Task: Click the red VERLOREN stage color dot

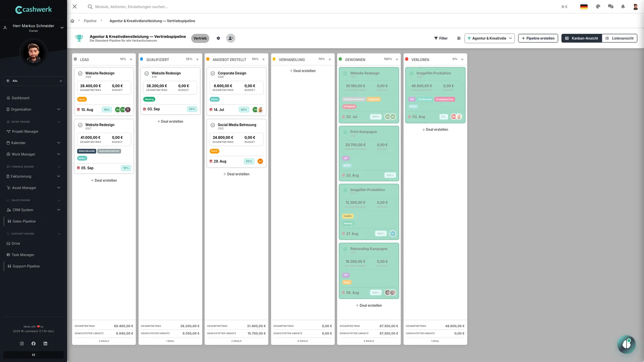Action: pos(407,59)
